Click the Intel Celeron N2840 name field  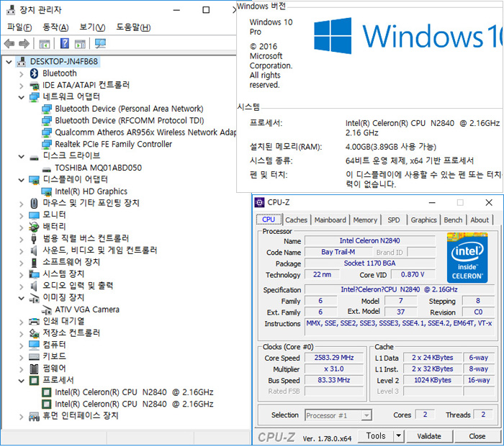(x=369, y=240)
